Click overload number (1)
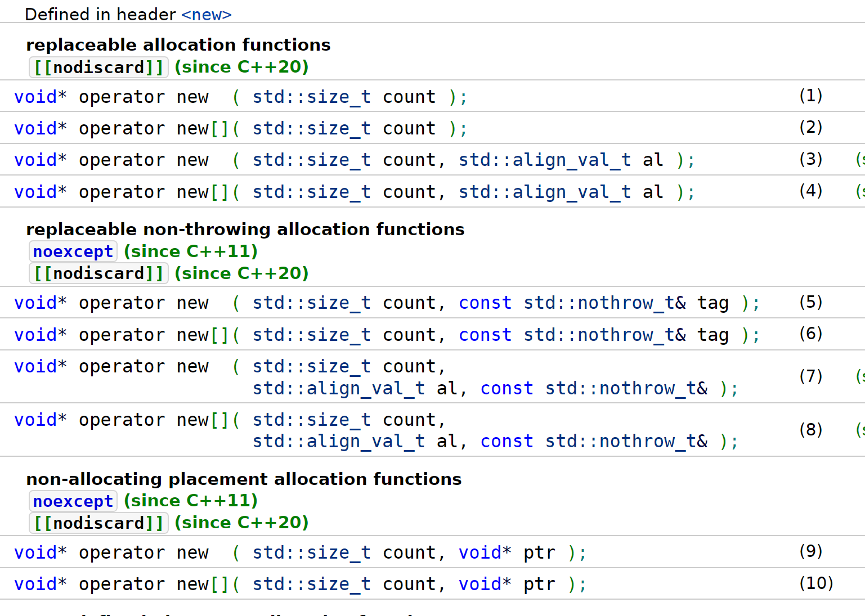The height and width of the screenshot is (616, 865). (811, 95)
